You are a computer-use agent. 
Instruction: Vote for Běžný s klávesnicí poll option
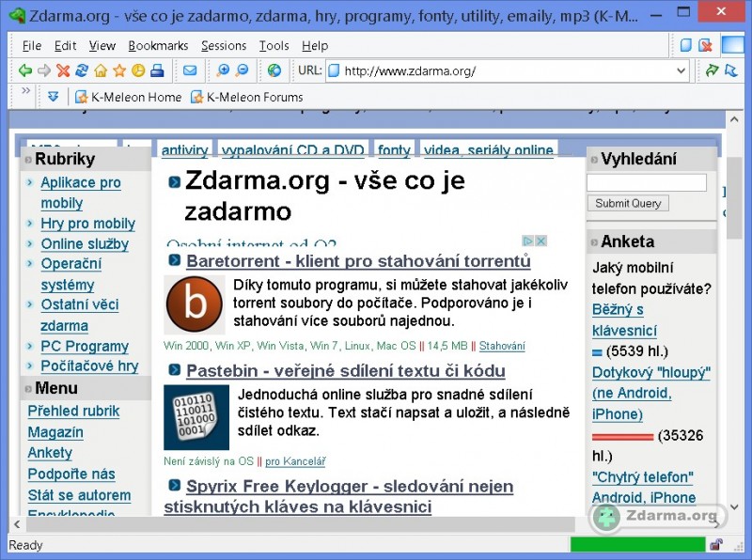(624, 319)
